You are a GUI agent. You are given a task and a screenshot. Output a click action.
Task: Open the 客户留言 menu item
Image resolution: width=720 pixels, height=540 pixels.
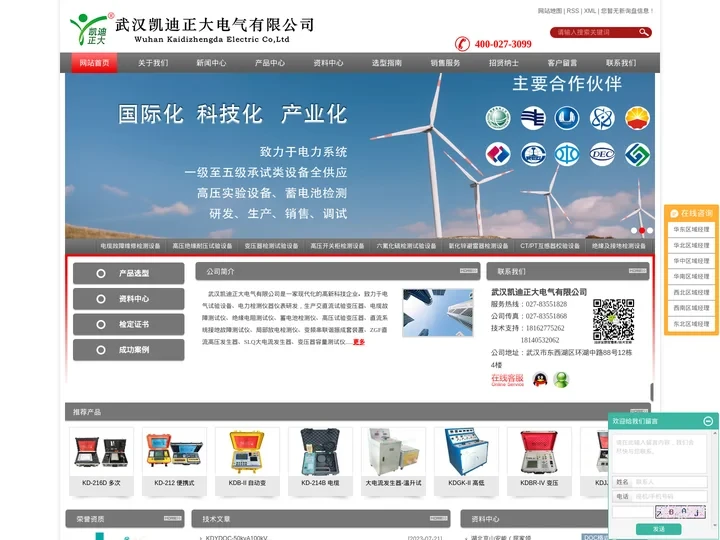click(x=562, y=63)
